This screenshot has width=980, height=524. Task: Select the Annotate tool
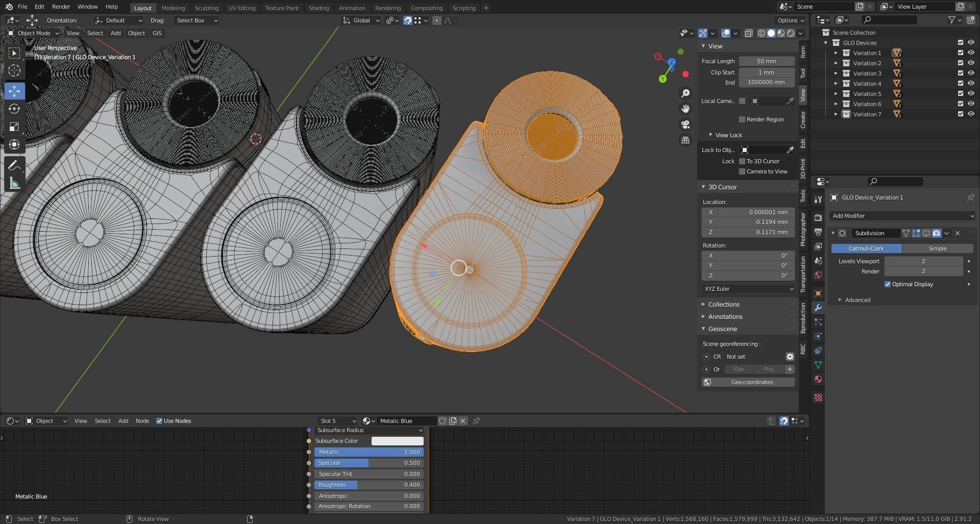(x=14, y=165)
